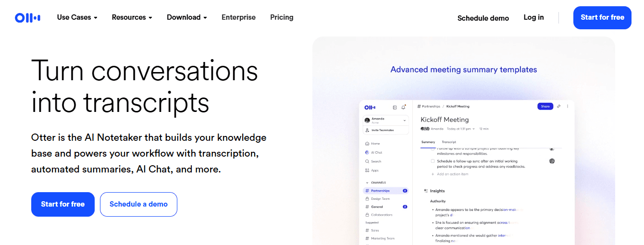The image size is (644, 245).
Task: Open the Resources dropdown menu
Action: pos(132,17)
